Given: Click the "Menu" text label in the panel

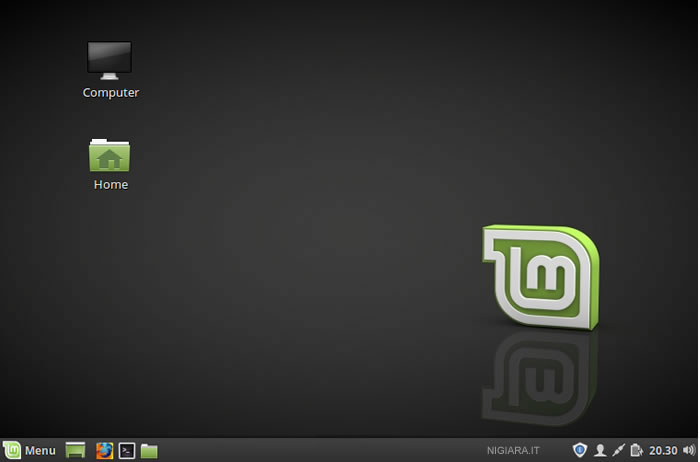Looking at the screenshot, I should (x=40, y=450).
